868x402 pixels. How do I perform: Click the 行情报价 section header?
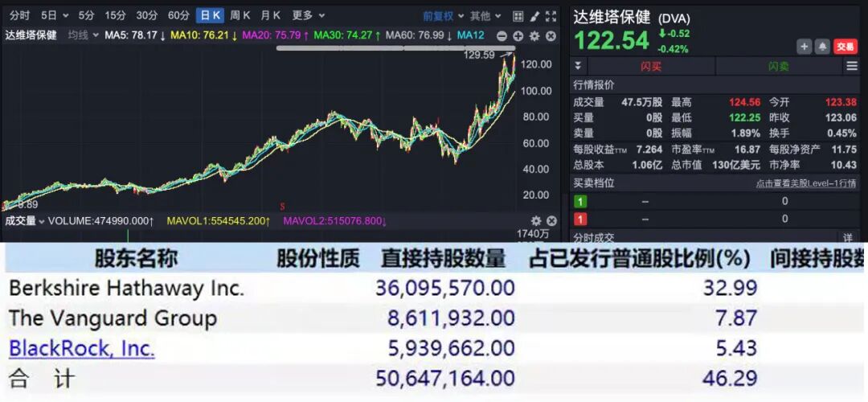594,84
